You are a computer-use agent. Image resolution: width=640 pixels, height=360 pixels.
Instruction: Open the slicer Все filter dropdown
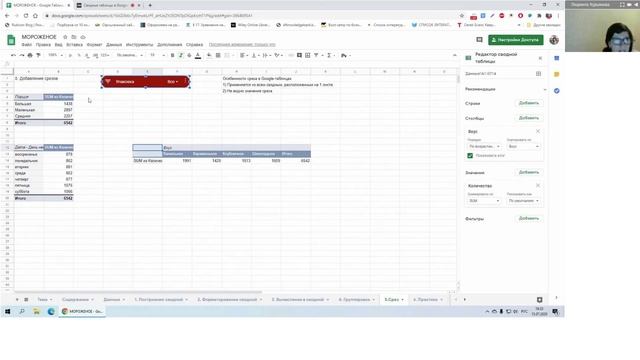coord(173,82)
